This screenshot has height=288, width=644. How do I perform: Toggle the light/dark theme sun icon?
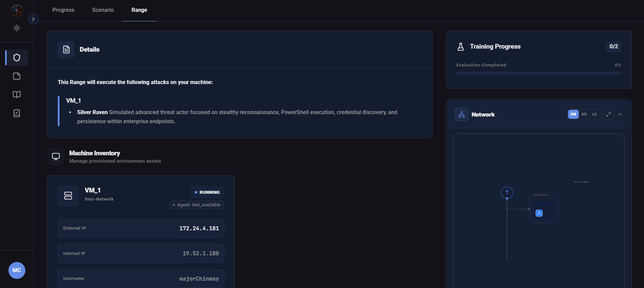17,28
